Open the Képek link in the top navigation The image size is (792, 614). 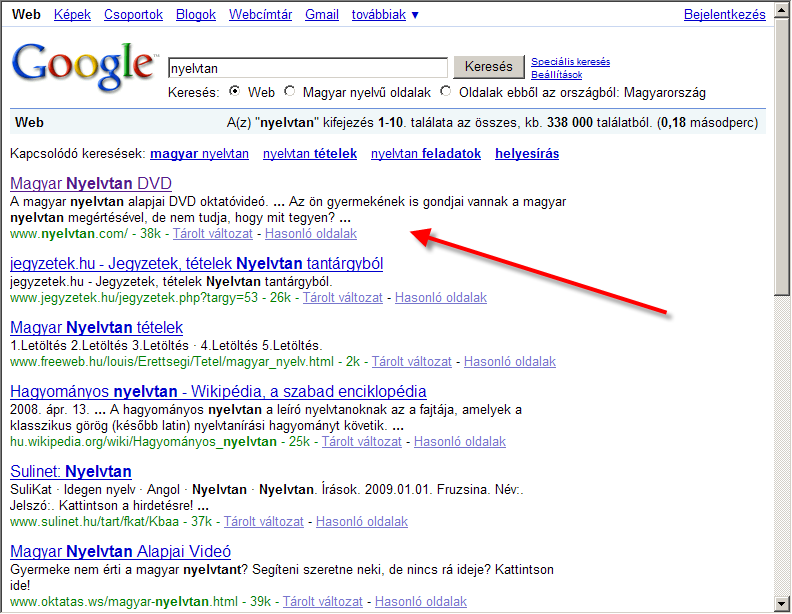click(x=72, y=15)
